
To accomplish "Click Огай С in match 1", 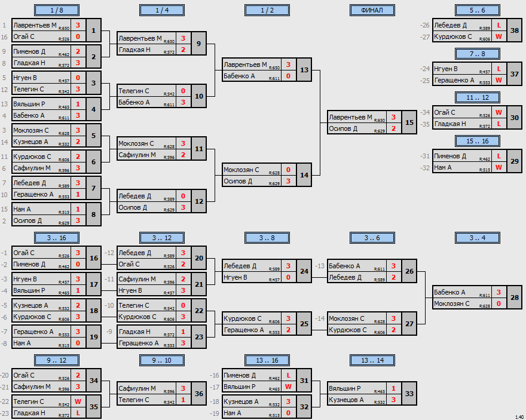I will click(24, 36).
